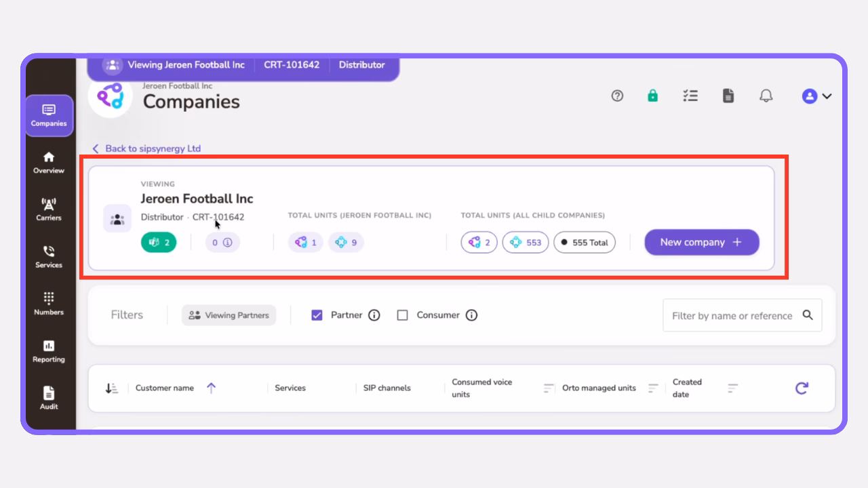The height and width of the screenshot is (488, 868).
Task: Click the 555 Total badge
Action: [x=585, y=242]
